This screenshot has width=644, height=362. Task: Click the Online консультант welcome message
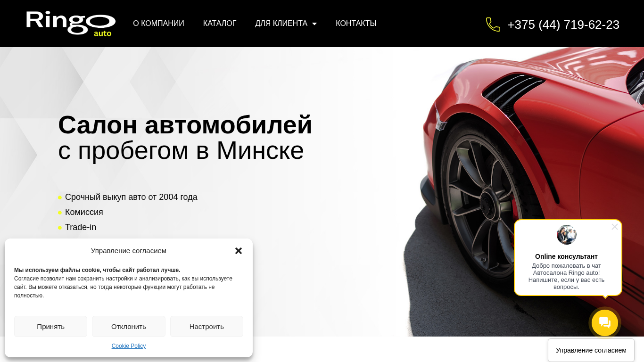click(566, 276)
